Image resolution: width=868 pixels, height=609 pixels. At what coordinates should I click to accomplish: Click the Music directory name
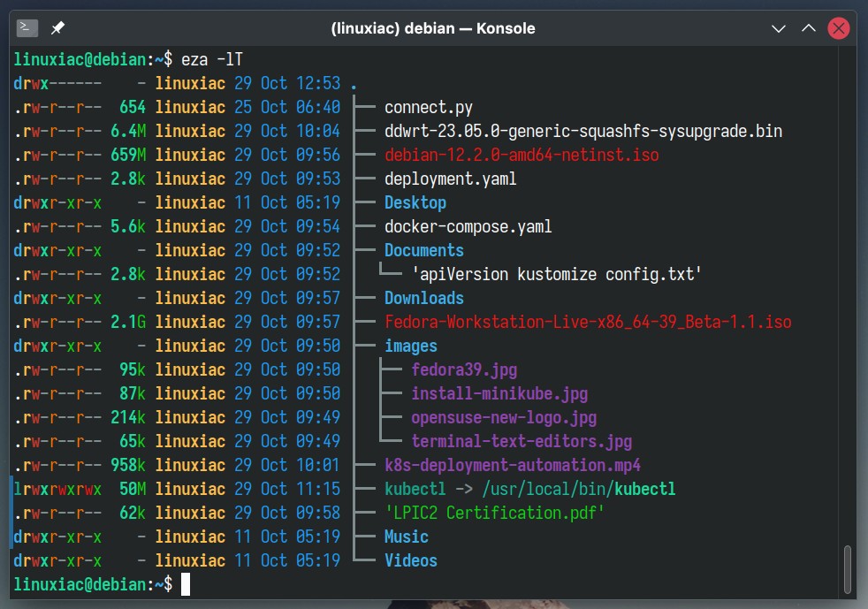(x=407, y=537)
